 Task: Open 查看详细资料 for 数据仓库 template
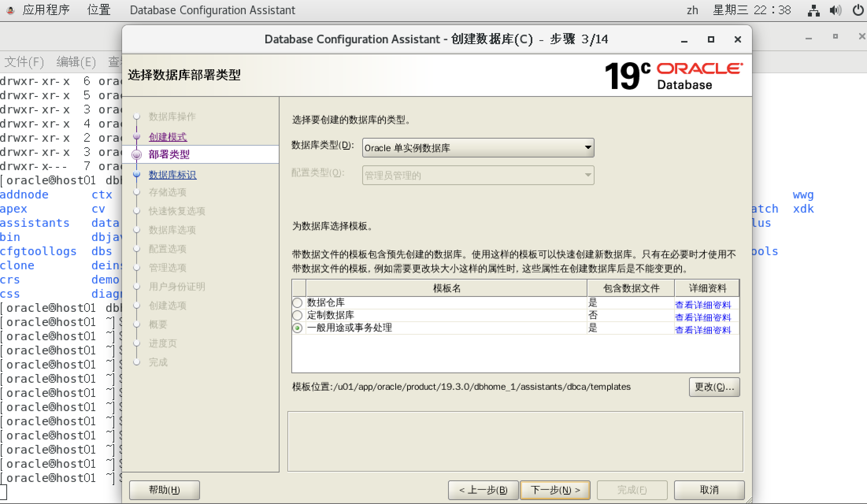pos(703,304)
